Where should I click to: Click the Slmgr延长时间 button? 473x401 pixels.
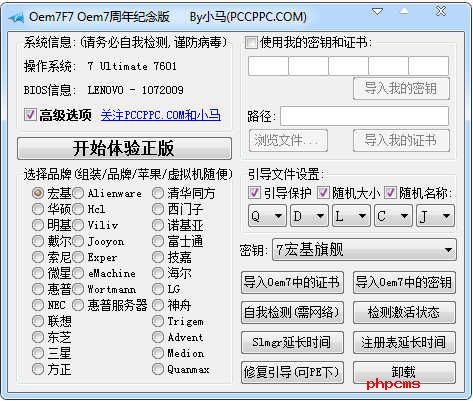point(292,342)
